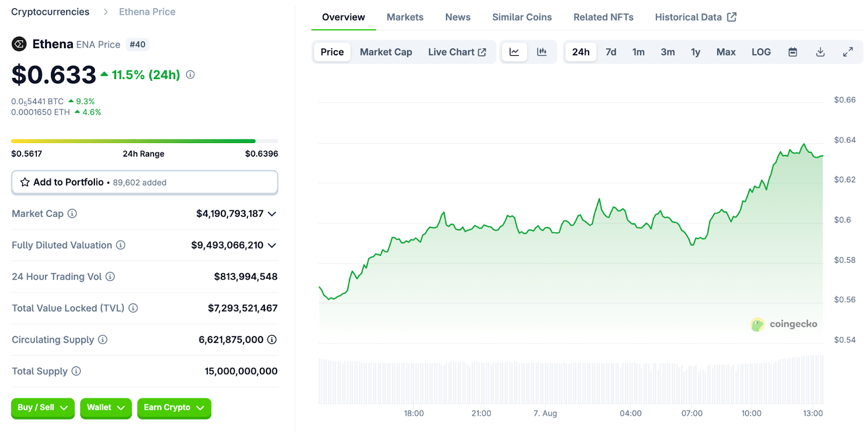Download chart data icon
Viewport: 868px width, 432px height.
[820, 52]
